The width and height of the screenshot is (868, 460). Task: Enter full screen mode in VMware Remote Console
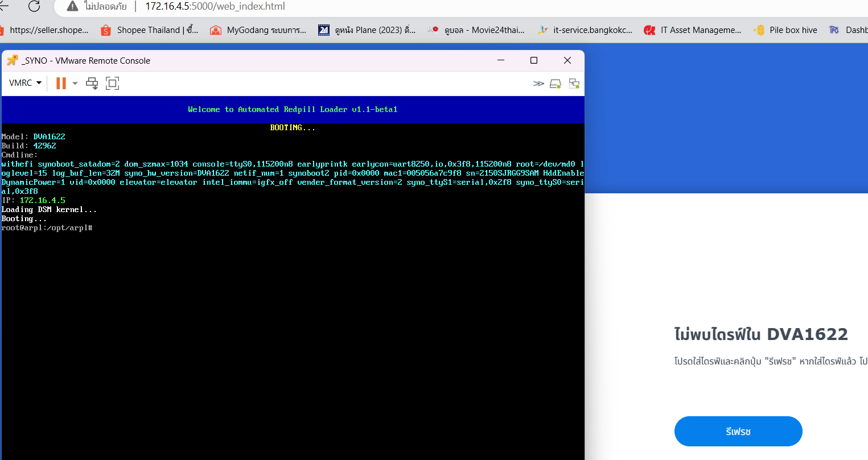pos(112,83)
